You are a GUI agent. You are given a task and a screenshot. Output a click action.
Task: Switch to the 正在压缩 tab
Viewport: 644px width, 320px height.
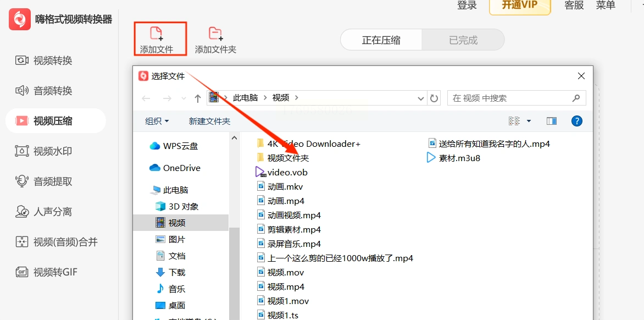point(381,40)
